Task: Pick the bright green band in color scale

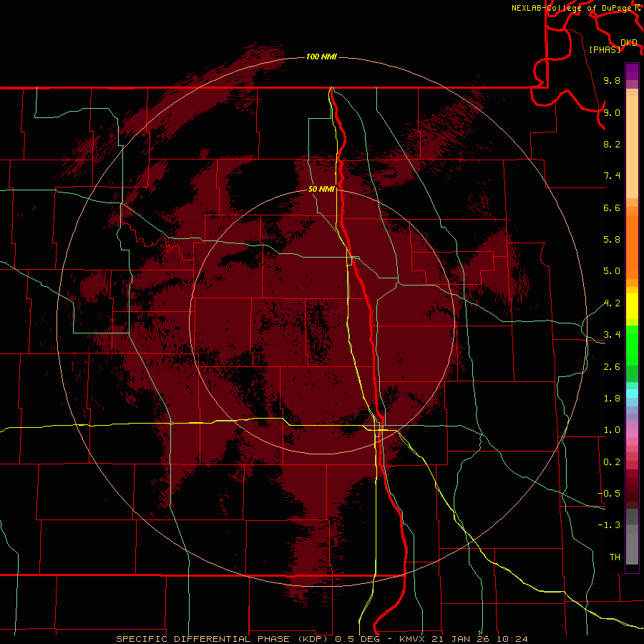Action: coord(632,345)
